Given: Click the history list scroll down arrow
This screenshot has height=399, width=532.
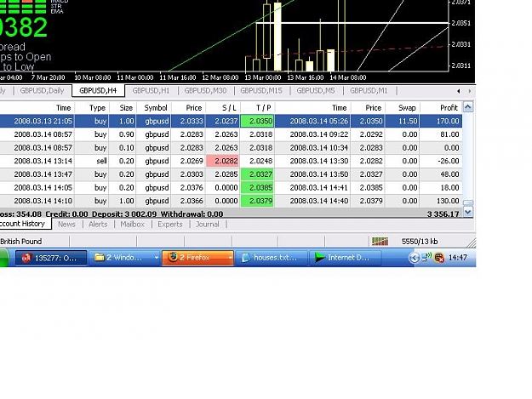Looking at the screenshot, I should [468, 212].
